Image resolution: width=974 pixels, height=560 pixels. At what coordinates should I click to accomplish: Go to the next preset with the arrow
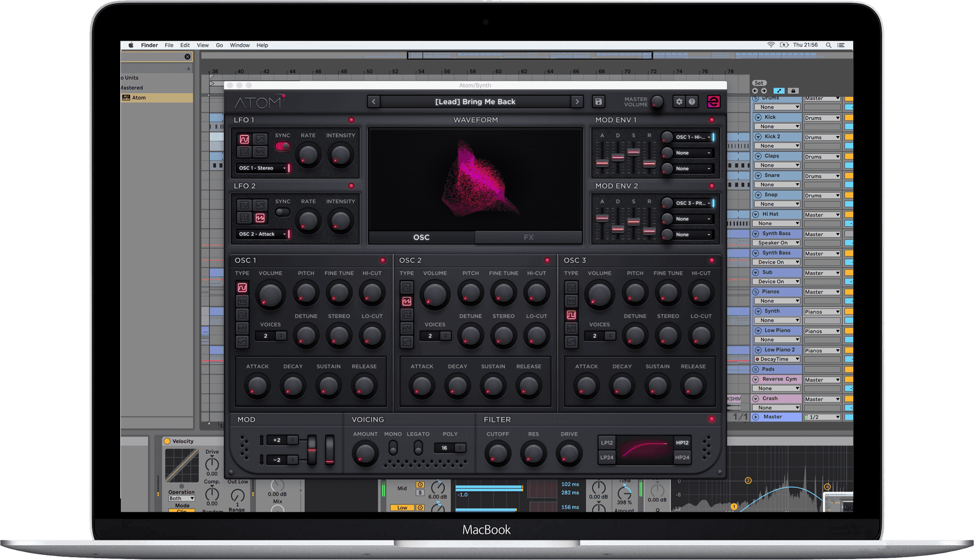pyautogui.click(x=577, y=102)
